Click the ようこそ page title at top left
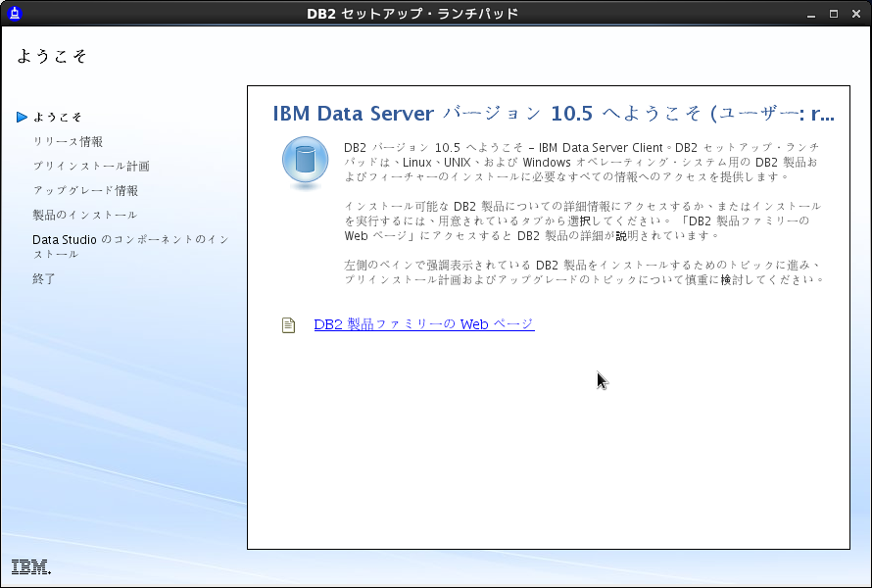This screenshot has height=588, width=872. coord(52,56)
